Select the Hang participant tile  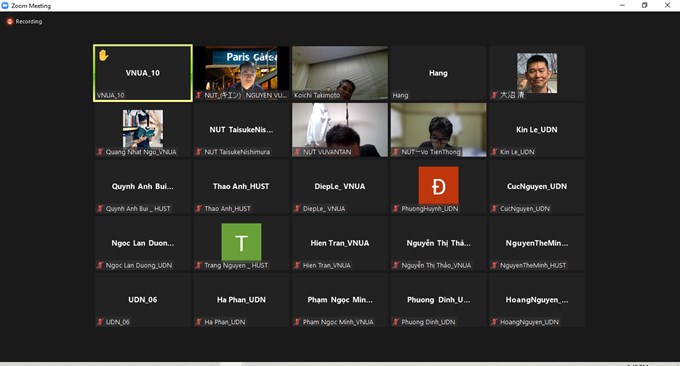[x=438, y=73]
